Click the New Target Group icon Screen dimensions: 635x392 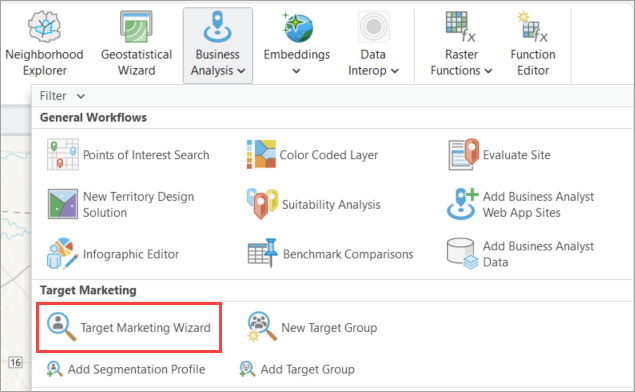pos(262,327)
